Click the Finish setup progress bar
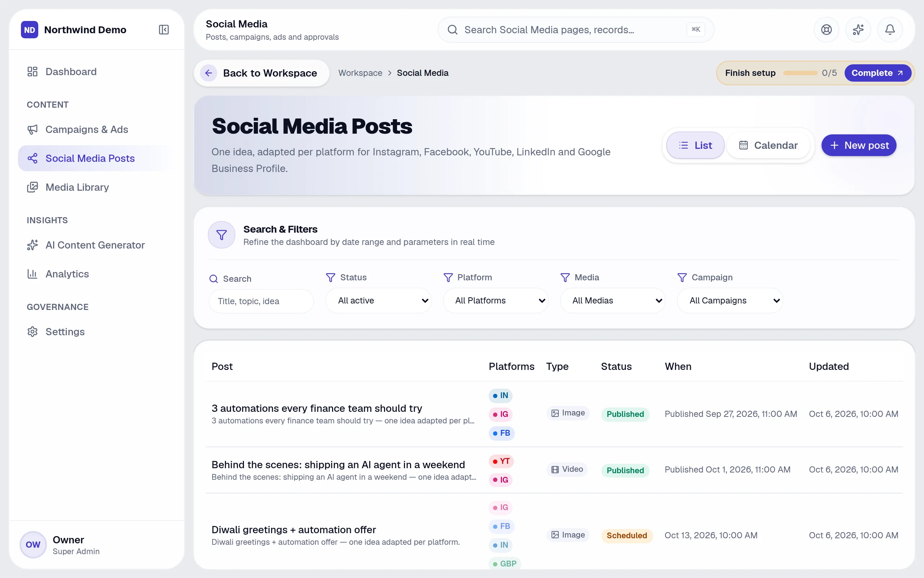 pyautogui.click(x=800, y=73)
